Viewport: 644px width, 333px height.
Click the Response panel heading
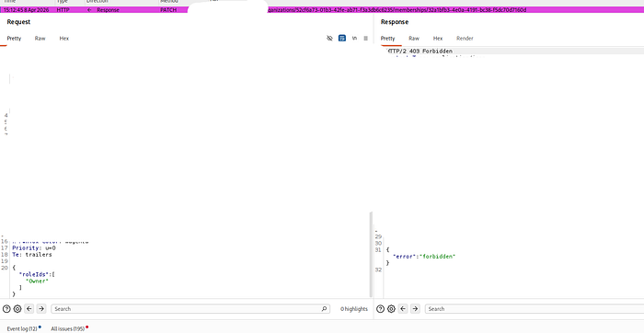click(395, 22)
